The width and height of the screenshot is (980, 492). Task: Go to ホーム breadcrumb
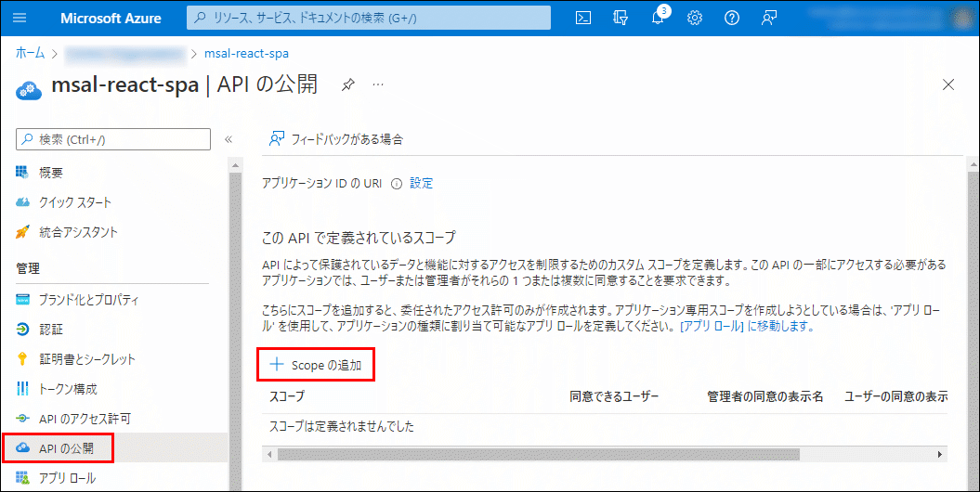30,53
